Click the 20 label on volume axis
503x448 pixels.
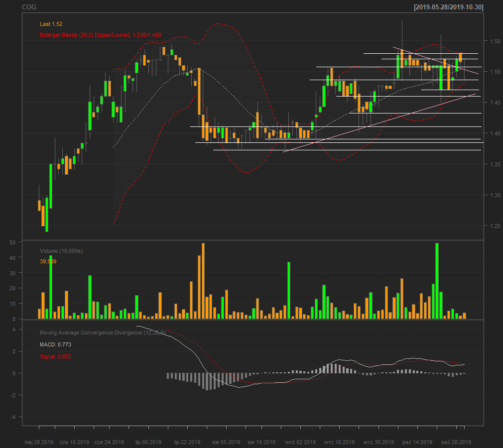tap(12, 288)
